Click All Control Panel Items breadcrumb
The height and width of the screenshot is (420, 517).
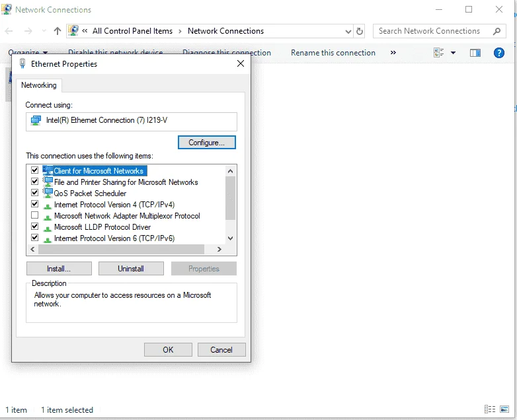point(132,31)
